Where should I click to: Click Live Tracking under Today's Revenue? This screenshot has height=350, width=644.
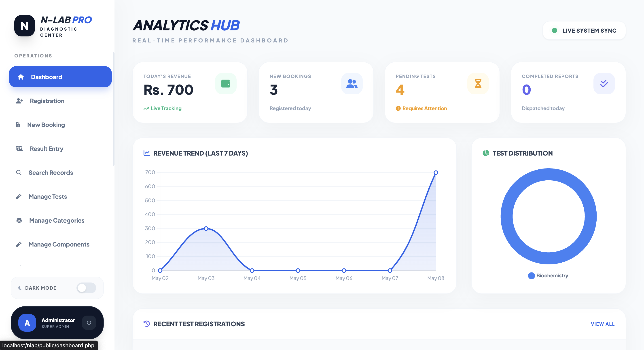point(163,108)
